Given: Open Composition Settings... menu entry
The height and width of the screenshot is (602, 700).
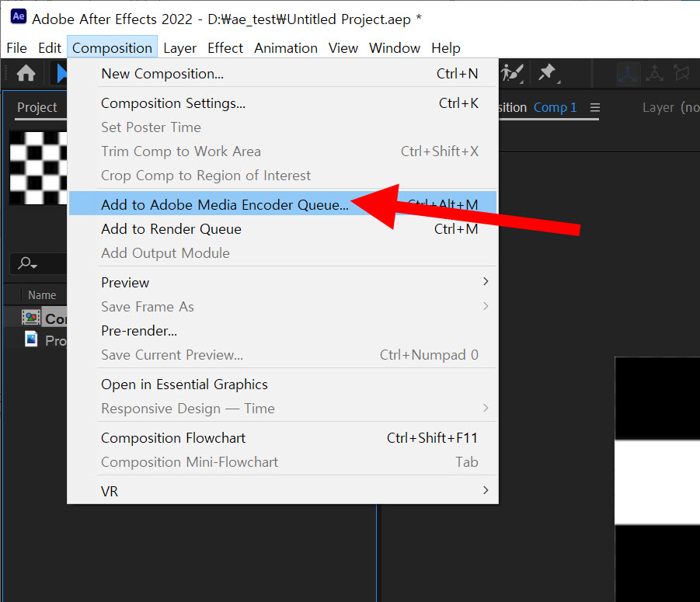Looking at the screenshot, I should click(283, 103).
